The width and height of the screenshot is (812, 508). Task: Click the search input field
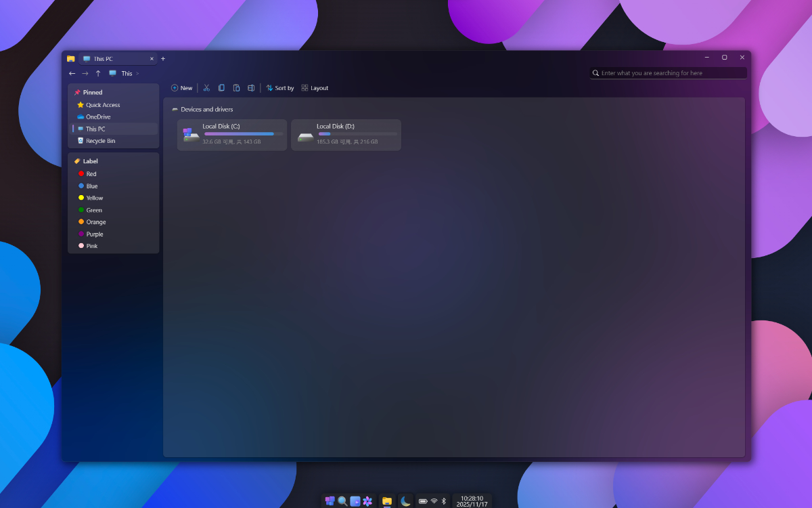tap(668, 72)
